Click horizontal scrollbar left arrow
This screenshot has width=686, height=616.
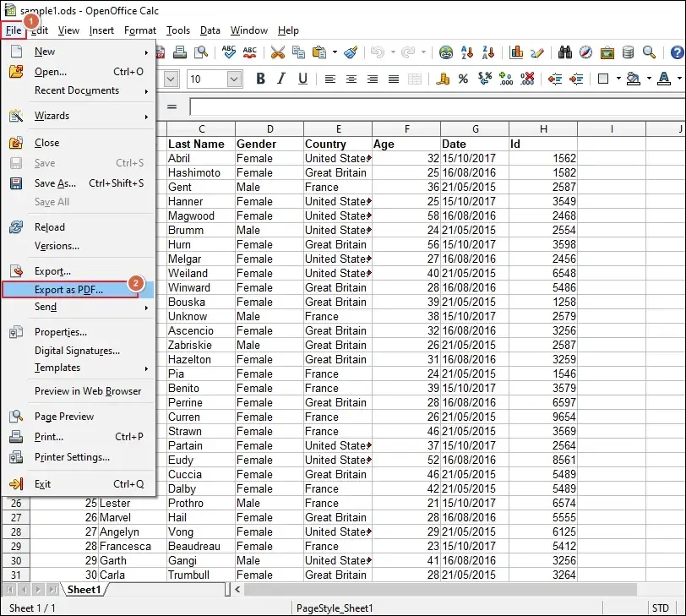[237, 589]
